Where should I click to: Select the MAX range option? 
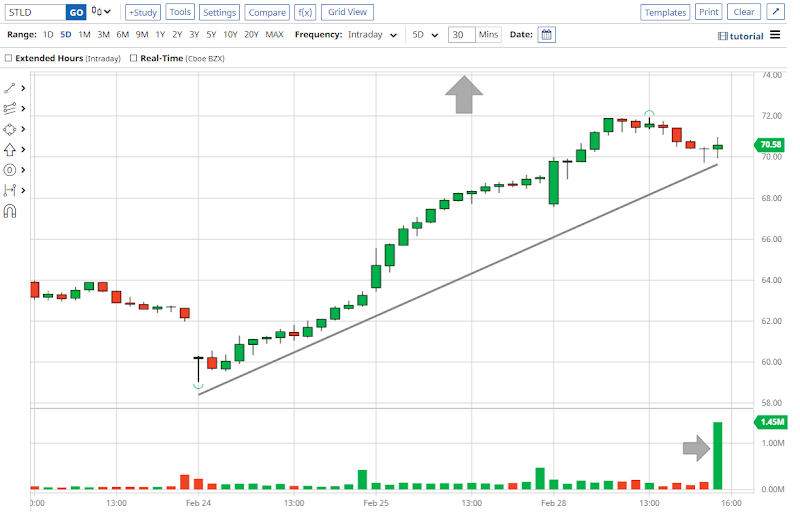[274, 35]
